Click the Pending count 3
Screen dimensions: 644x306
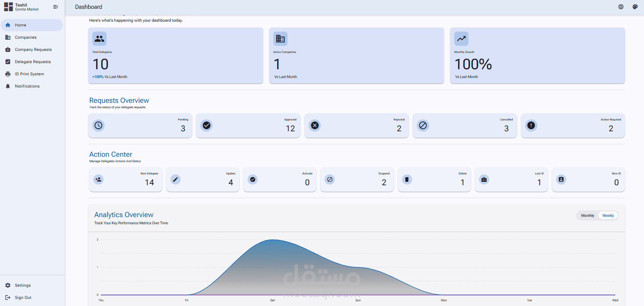click(183, 129)
